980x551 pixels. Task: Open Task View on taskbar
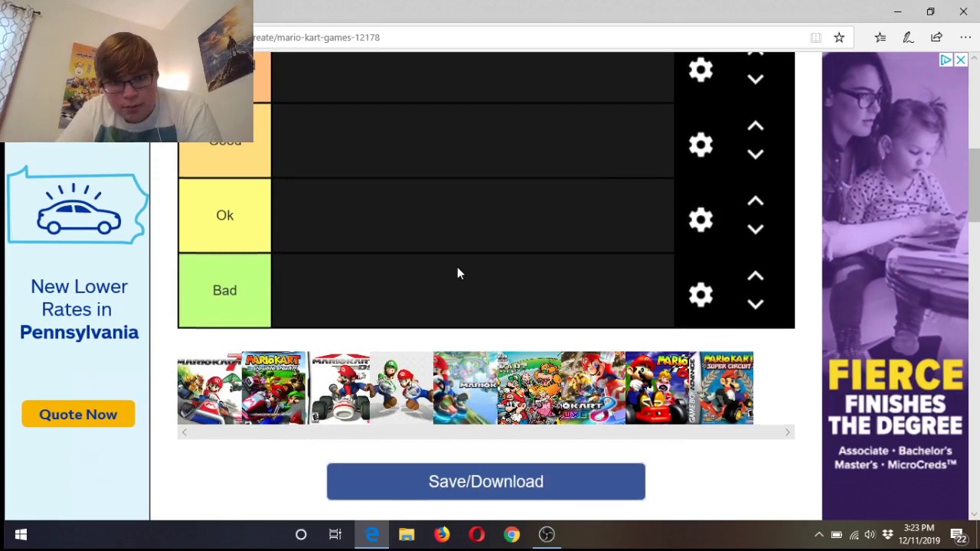click(335, 535)
